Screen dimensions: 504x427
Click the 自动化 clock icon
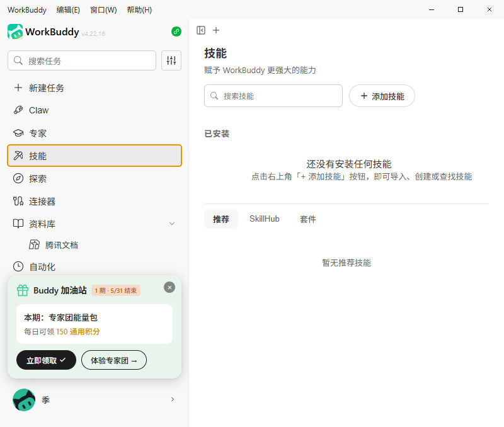[18, 266]
